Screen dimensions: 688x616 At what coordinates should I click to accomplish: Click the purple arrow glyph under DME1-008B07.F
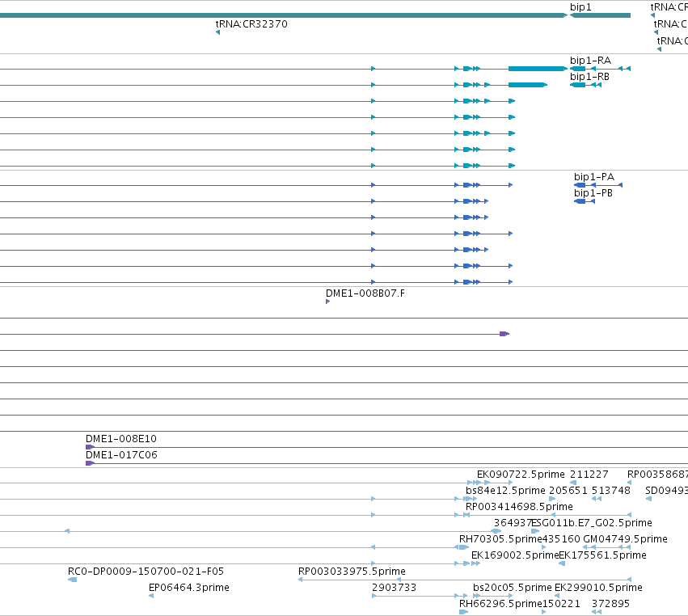(x=327, y=302)
